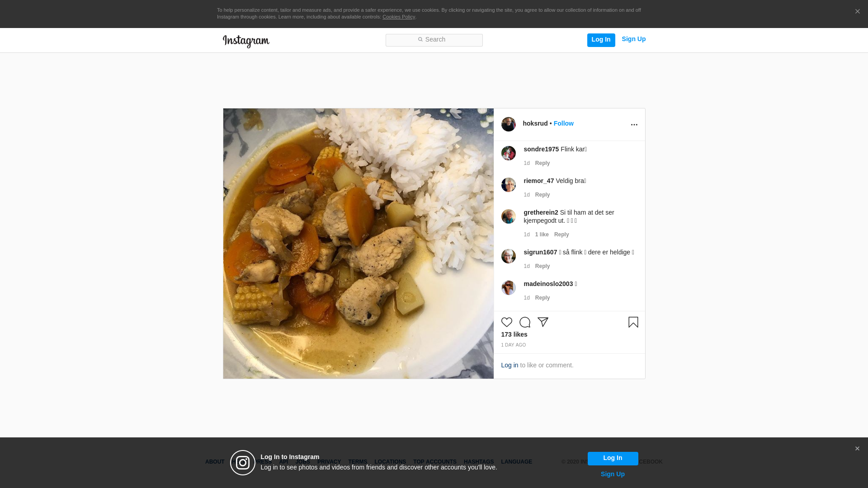Reply to sigrun1607's comment
Screen dimensions: 868x488
(x=542, y=266)
